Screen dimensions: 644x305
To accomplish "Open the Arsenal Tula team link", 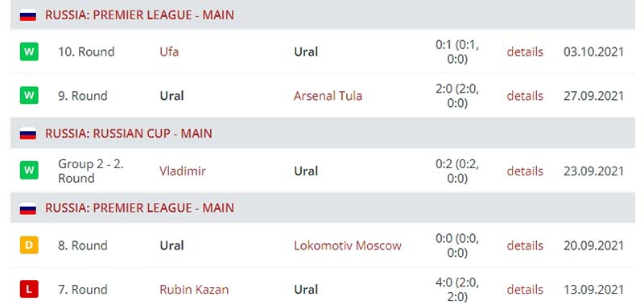I will click(x=328, y=96).
